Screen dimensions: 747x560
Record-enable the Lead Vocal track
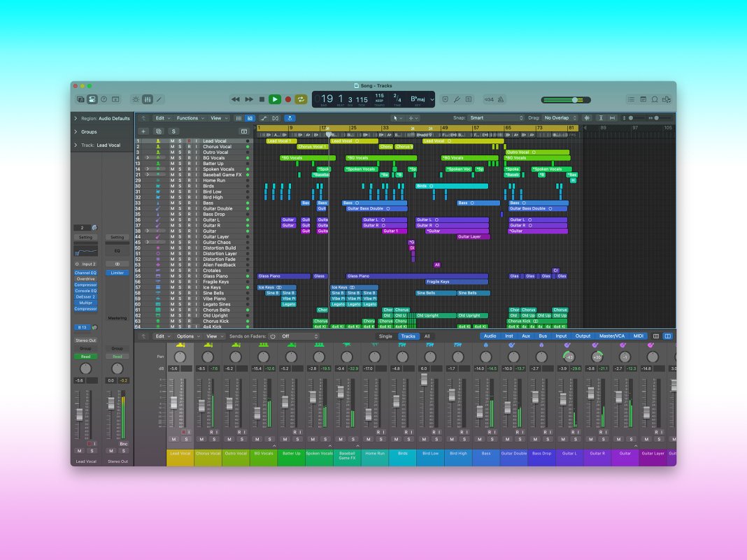pos(189,140)
